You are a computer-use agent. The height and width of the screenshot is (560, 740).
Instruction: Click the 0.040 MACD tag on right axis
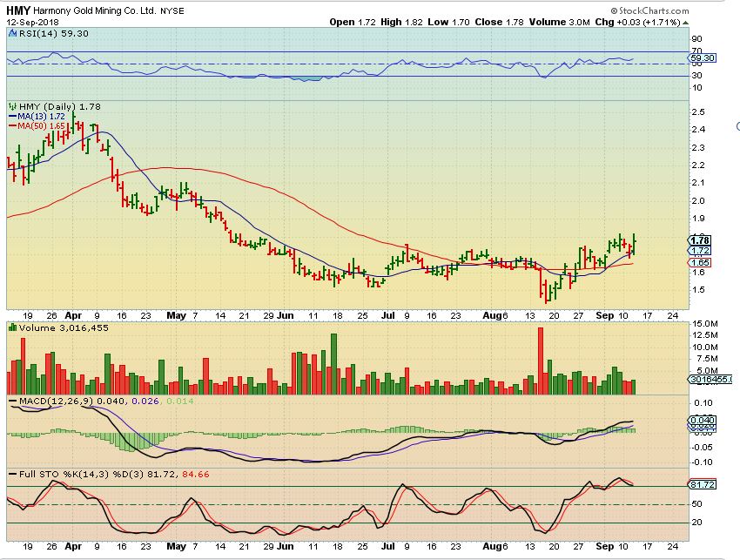click(x=703, y=420)
